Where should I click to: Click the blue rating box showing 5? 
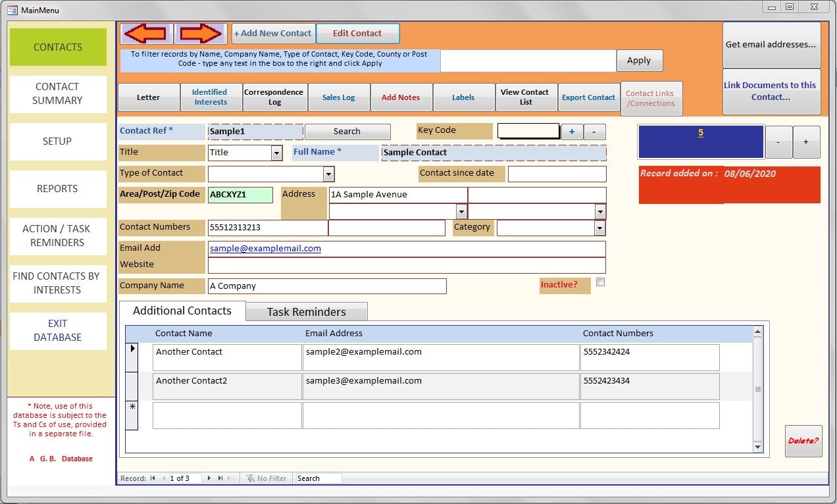[x=701, y=142]
